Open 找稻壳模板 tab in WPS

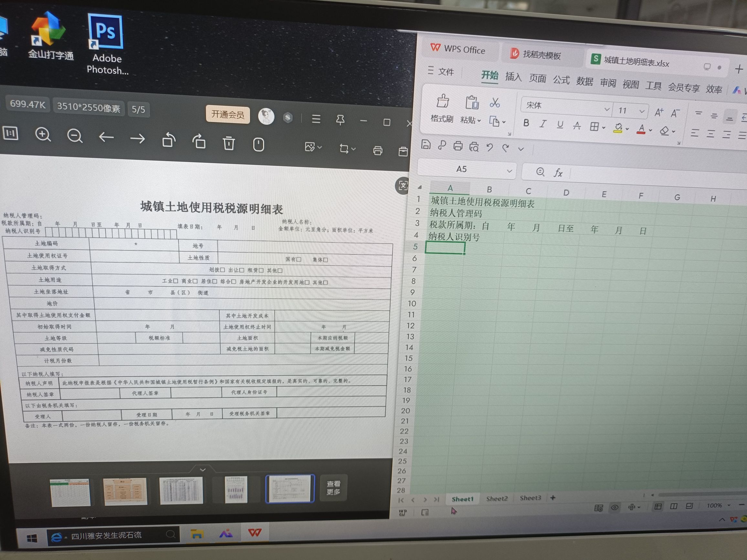536,54
